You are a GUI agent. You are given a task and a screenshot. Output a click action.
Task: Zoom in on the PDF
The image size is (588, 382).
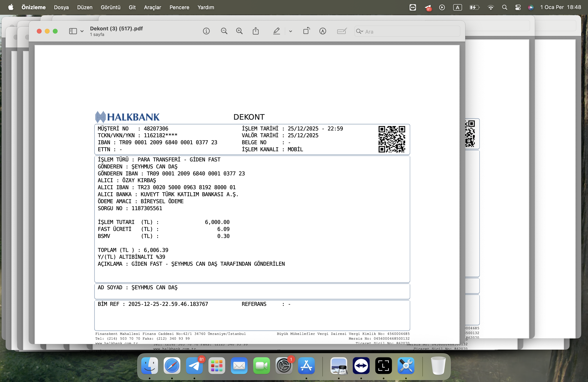239,31
